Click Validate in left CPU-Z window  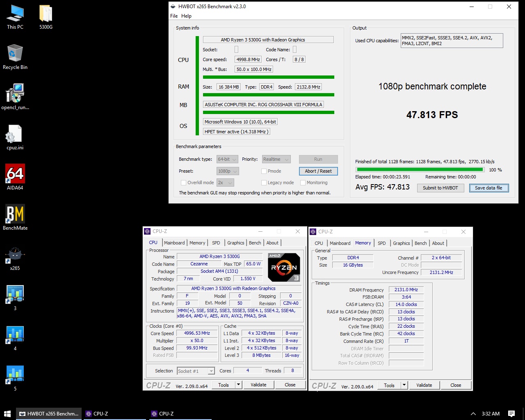coord(258,385)
